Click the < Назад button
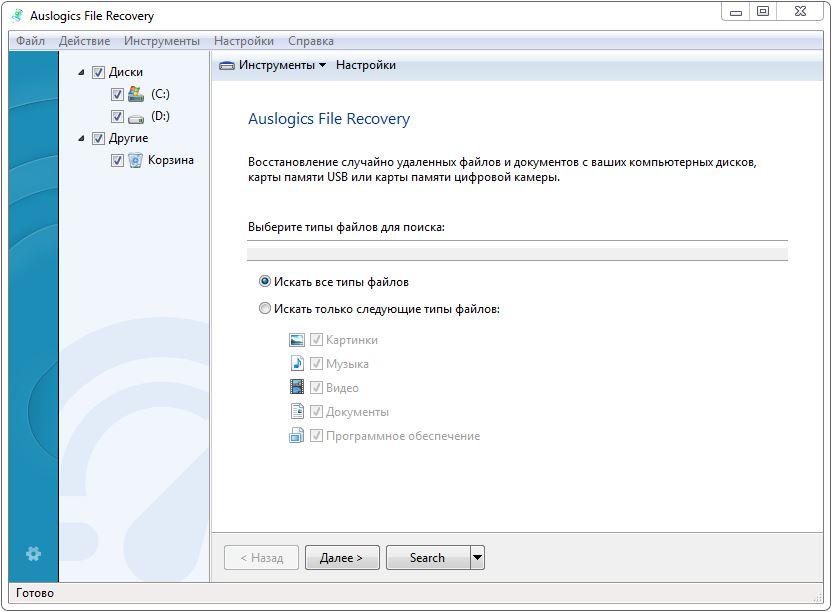This screenshot has width=832, height=612. 262,557
